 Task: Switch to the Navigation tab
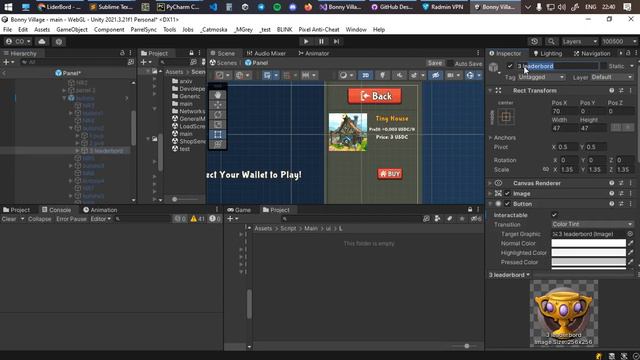[x=592, y=53]
